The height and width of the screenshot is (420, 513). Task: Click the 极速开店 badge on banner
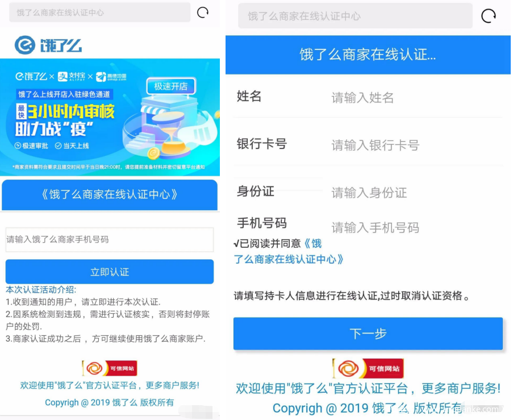click(170, 86)
